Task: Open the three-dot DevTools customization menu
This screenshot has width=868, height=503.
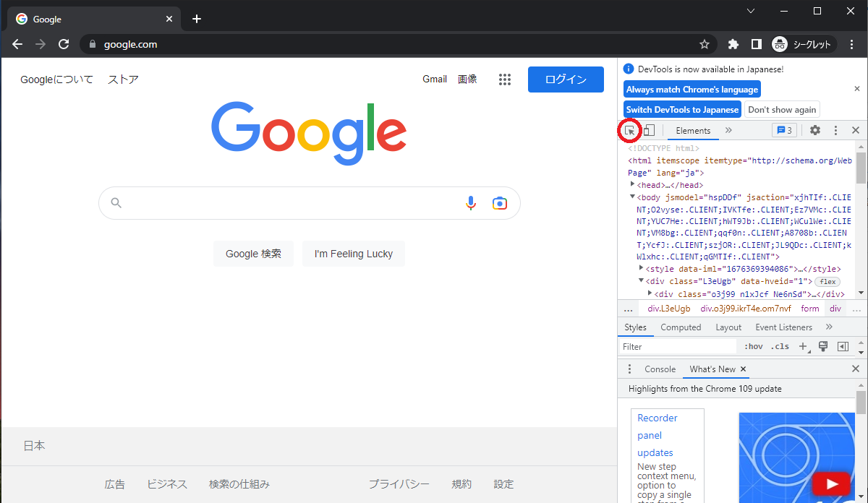Action: coord(835,130)
